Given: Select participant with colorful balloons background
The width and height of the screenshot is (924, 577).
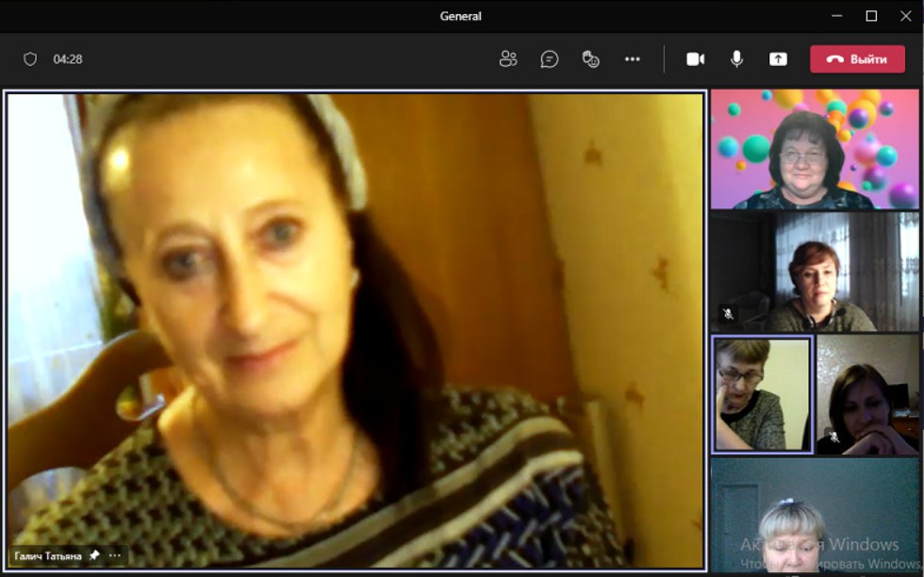Looking at the screenshot, I should [816, 149].
